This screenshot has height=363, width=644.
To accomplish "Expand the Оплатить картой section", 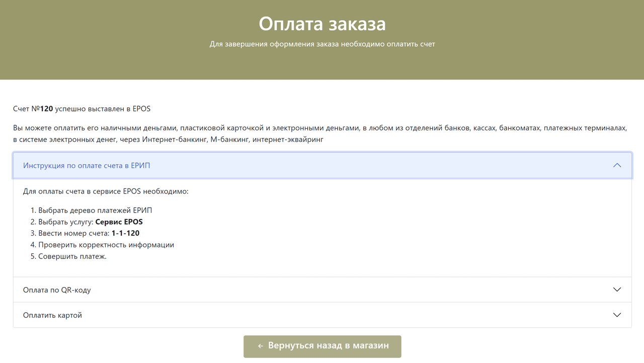I will [x=52, y=315].
